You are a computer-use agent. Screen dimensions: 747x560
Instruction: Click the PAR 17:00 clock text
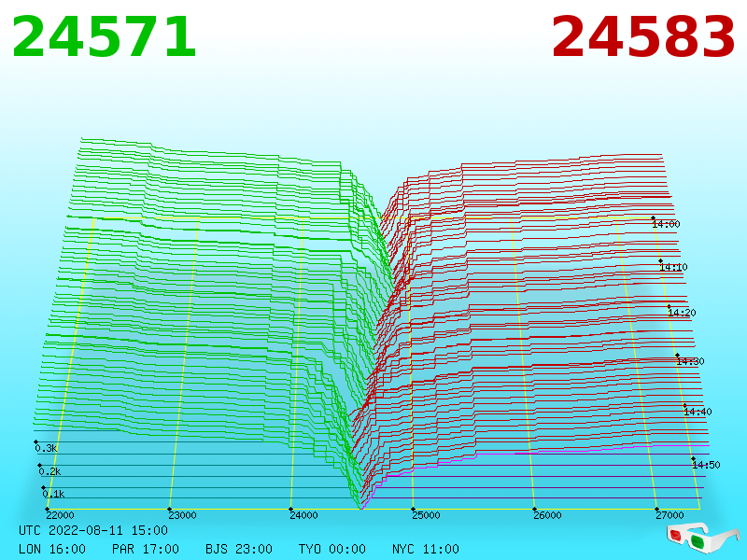146,549
